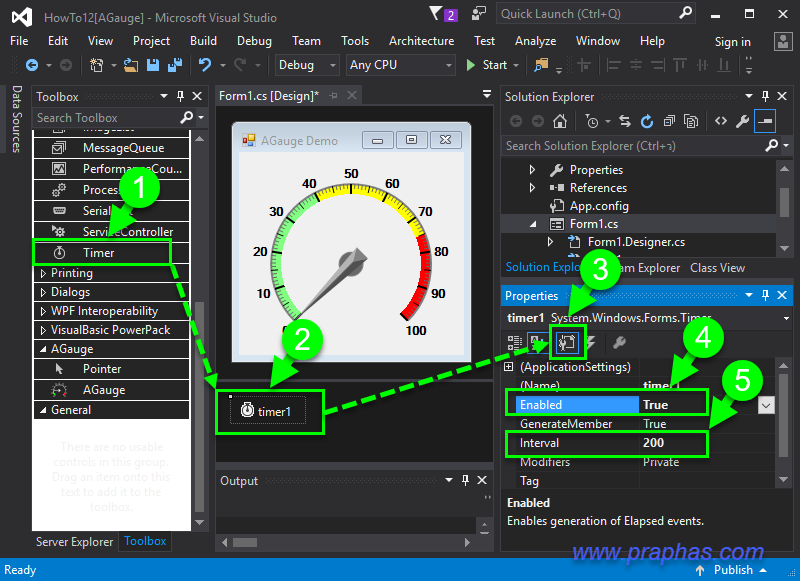Image resolution: width=800 pixels, height=581 pixels.
Task: Switch to Class View tab
Action: [717, 268]
